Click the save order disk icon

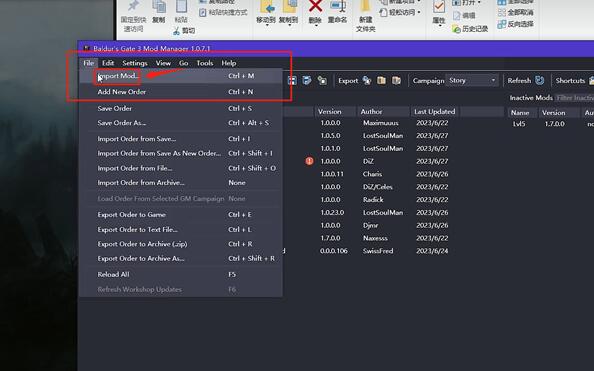(292, 80)
